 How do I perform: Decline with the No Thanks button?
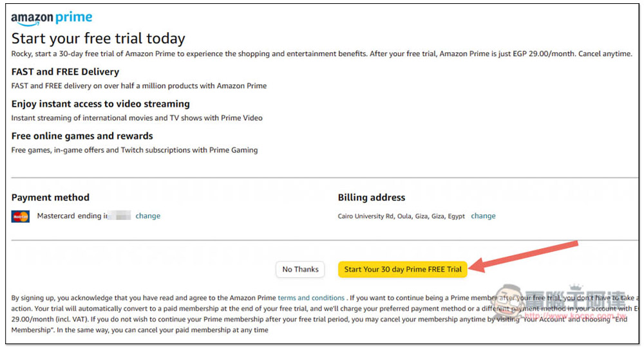click(x=300, y=270)
